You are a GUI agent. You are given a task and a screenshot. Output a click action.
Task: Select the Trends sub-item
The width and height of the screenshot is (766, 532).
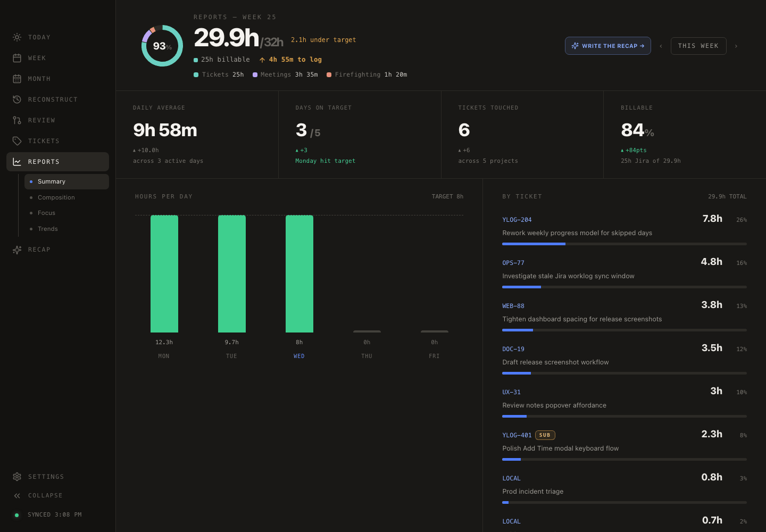66,229
